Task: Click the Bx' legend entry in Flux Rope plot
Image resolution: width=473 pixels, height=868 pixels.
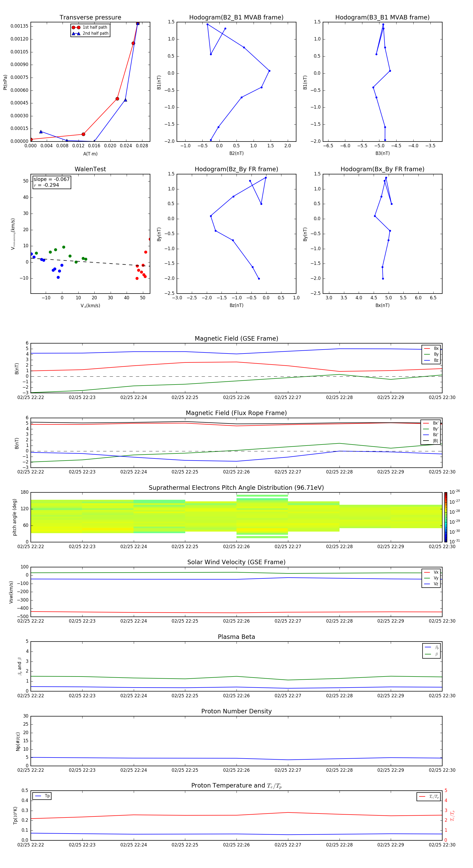Action: [x=431, y=423]
